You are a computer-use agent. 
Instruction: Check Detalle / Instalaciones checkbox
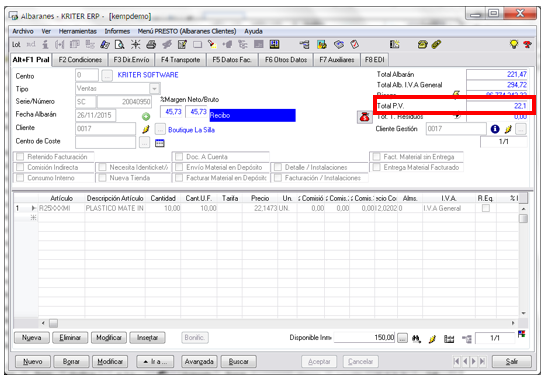[x=278, y=167]
